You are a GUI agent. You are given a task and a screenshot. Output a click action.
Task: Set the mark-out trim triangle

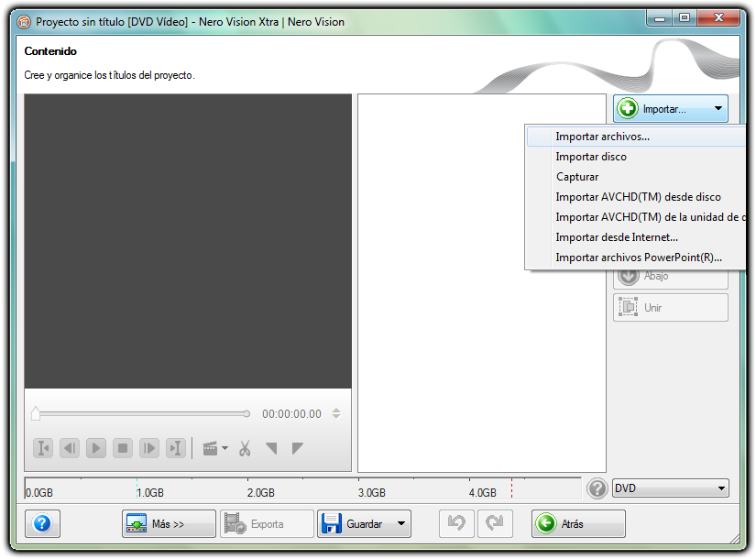click(x=298, y=448)
